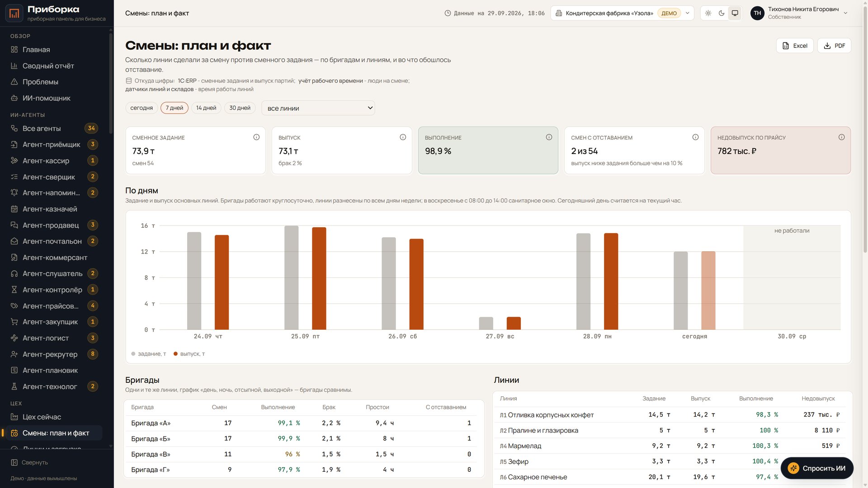Open the все линии dropdown

click(x=318, y=108)
